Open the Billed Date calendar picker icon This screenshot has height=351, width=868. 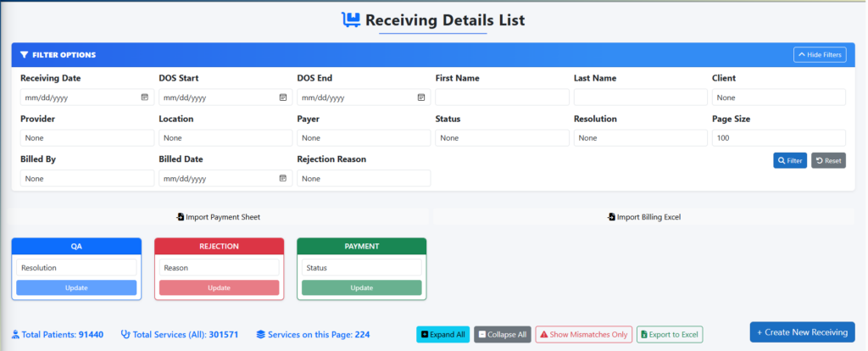(x=283, y=179)
